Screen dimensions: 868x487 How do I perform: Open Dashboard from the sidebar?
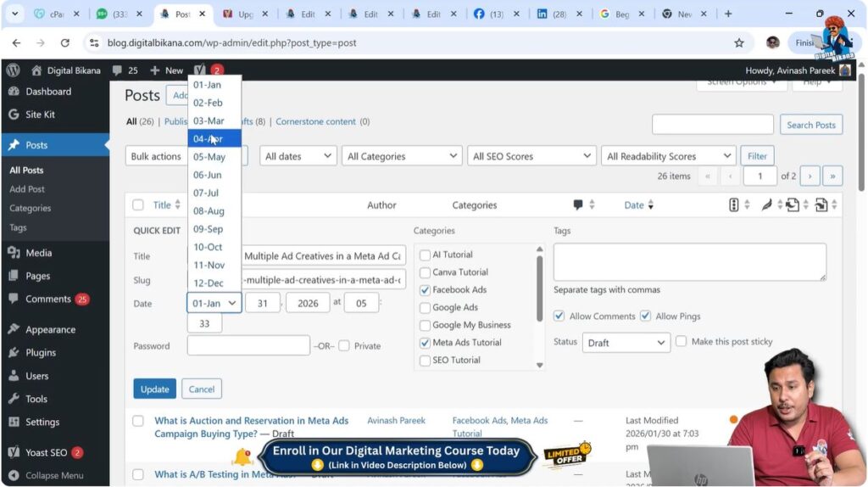pos(48,92)
